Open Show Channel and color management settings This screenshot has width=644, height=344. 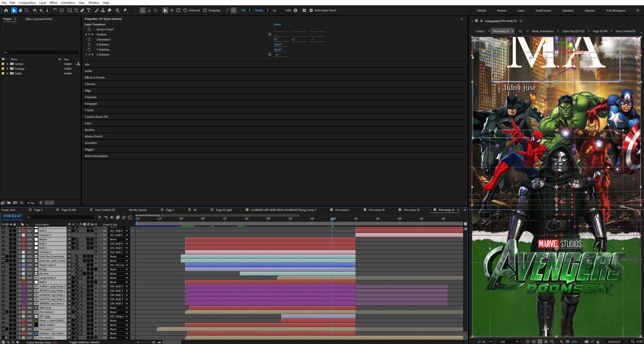[x=561, y=341]
